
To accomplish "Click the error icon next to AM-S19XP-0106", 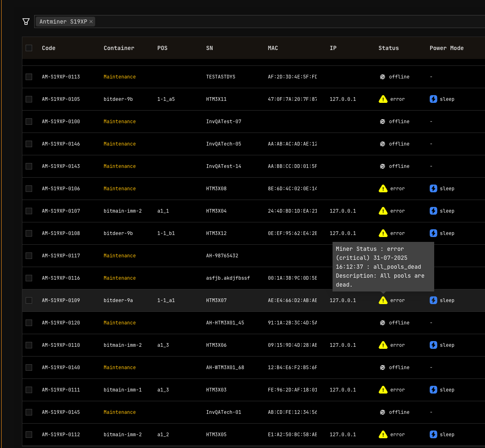I will (x=383, y=188).
